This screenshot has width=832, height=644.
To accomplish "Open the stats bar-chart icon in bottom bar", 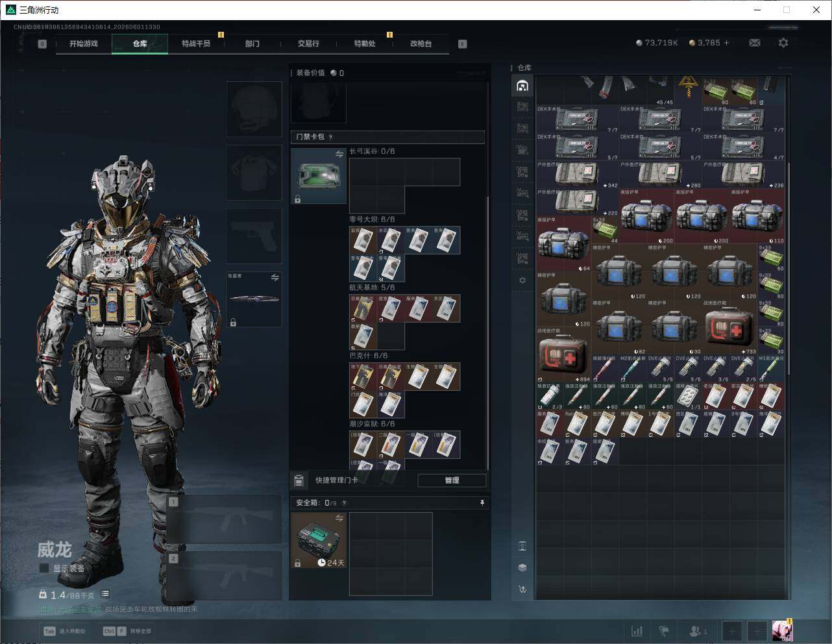I will pos(637,631).
